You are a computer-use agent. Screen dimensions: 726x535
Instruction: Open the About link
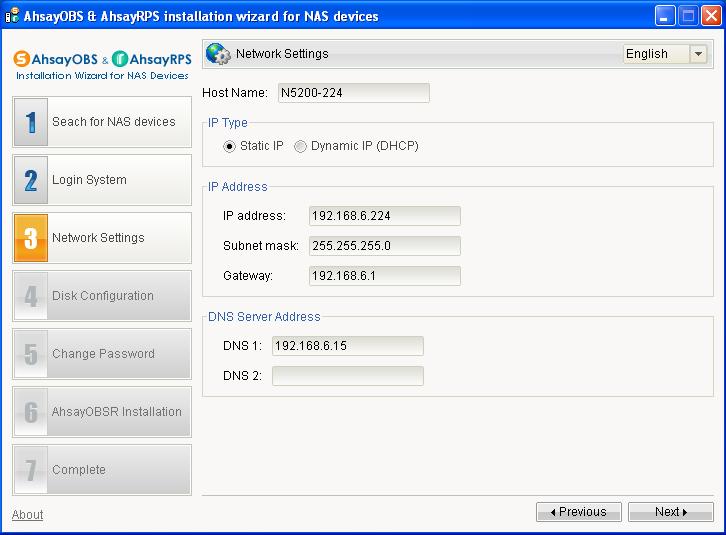click(27, 515)
